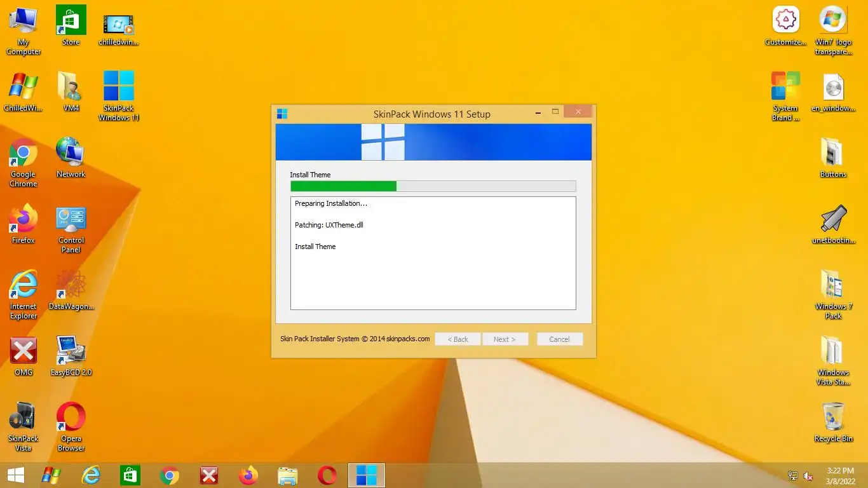Launch Firefox desktop shortcut

point(24,224)
